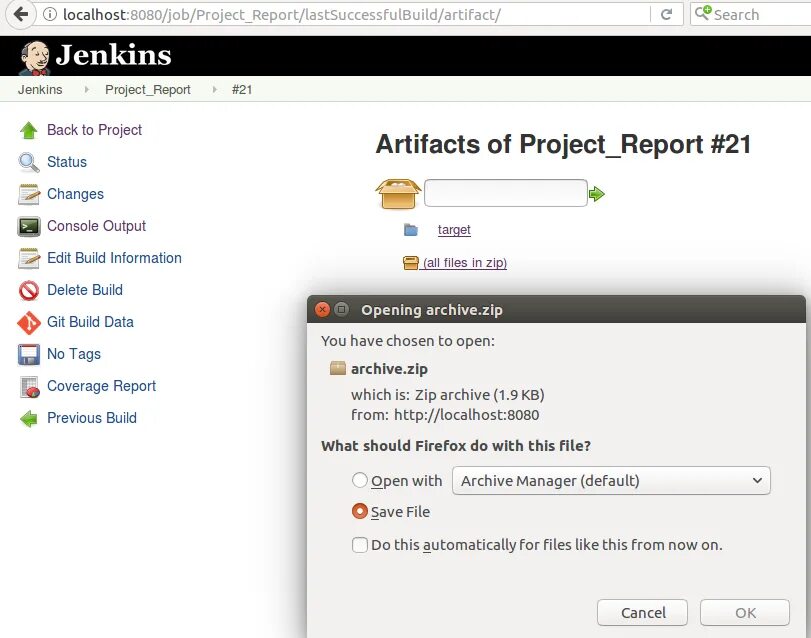This screenshot has width=811, height=638.
Task: Click the magnifying glass Status icon
Action: [x=29, y=162]
